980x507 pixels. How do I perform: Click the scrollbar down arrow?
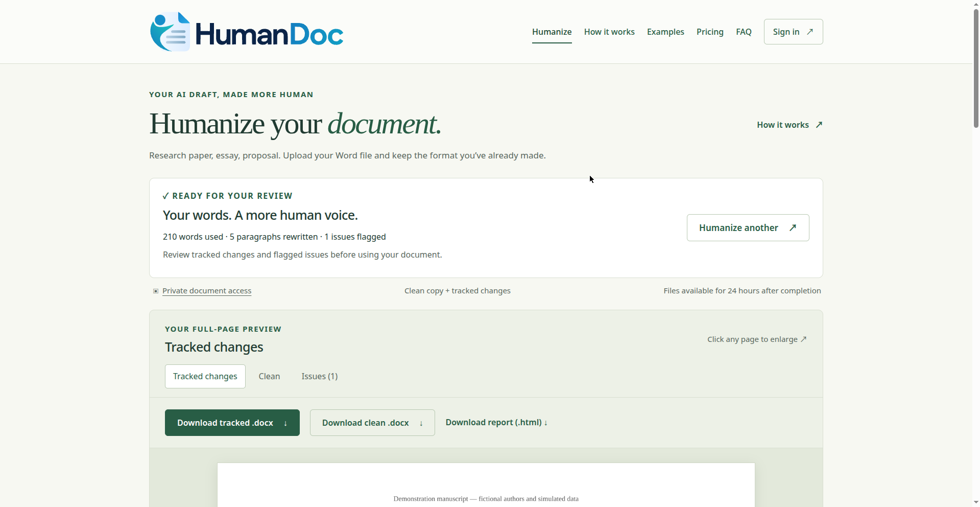coord(976,503)
